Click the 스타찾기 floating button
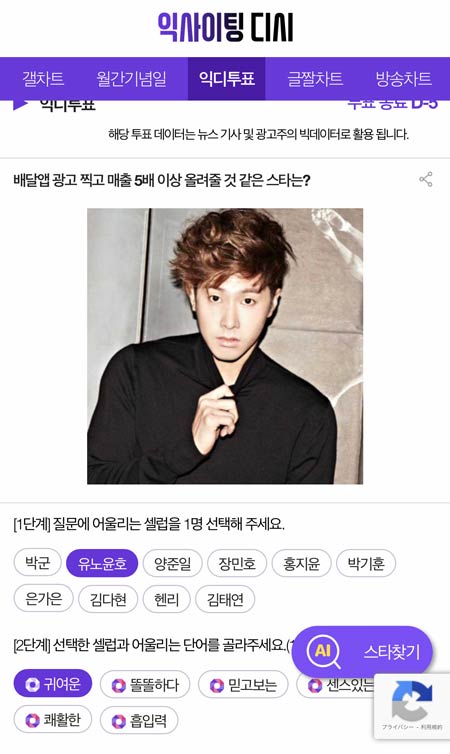 coord(363,652)
